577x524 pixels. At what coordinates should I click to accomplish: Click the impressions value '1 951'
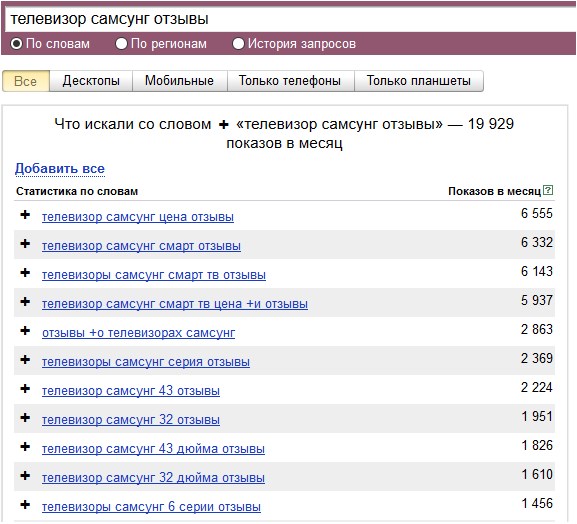537,417
